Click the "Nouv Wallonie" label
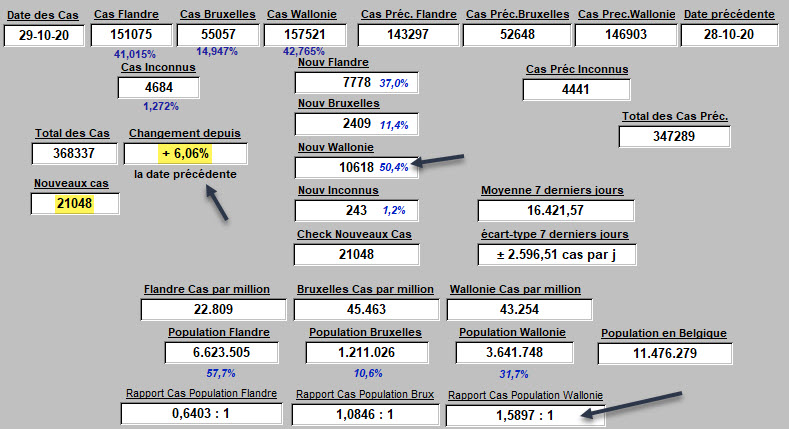The height and width of the screenshot is (429, 789). (336, 147)
